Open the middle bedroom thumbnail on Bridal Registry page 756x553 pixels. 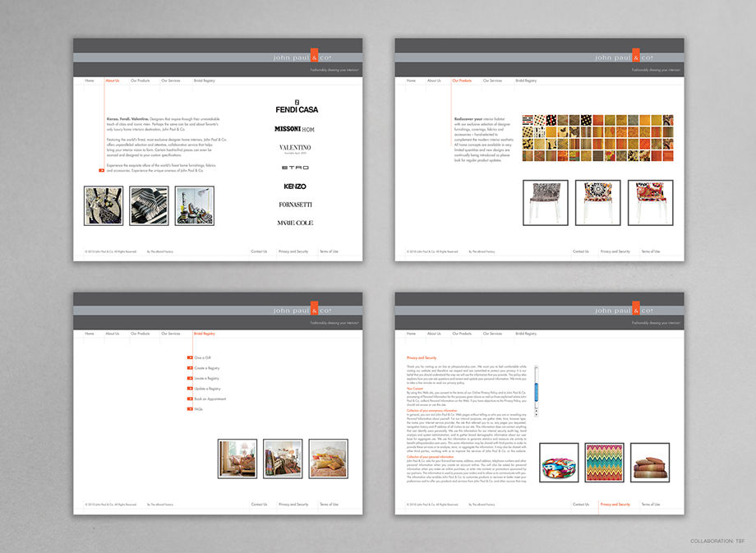(x=283, y=459)
